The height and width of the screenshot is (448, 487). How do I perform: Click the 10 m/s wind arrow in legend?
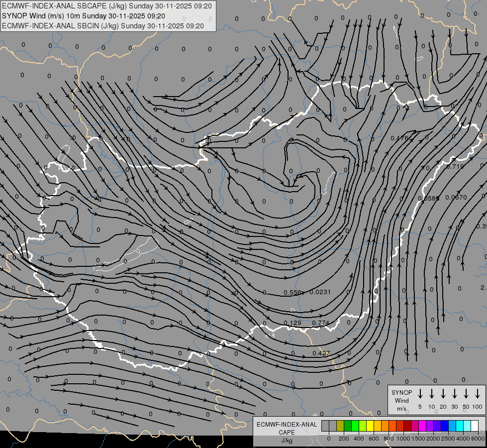431,394
